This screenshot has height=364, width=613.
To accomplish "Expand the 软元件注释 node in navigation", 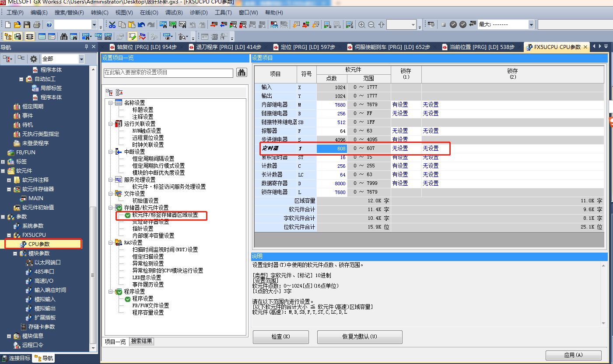I will [9, 180].
